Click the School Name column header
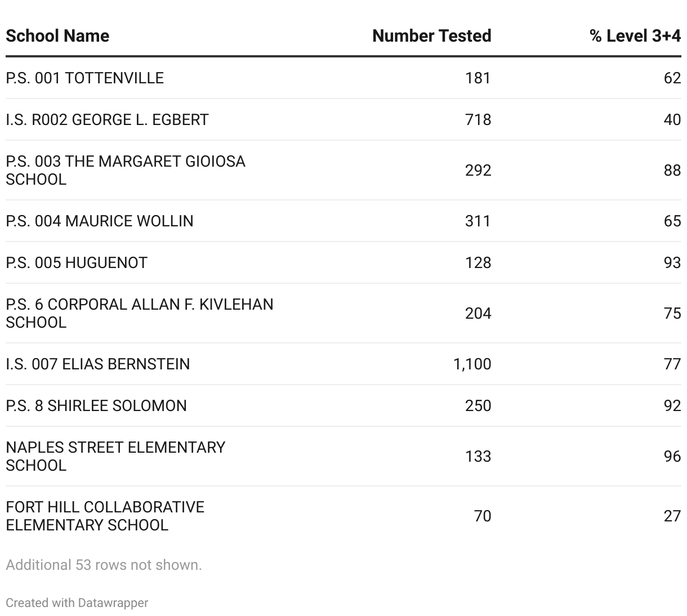The width and height of the screenshot is (687, 616). click(57, 36)
